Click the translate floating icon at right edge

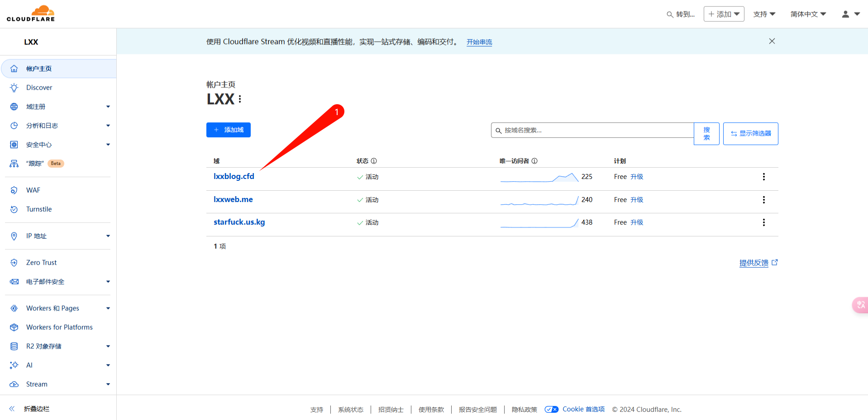pos(860,305)
